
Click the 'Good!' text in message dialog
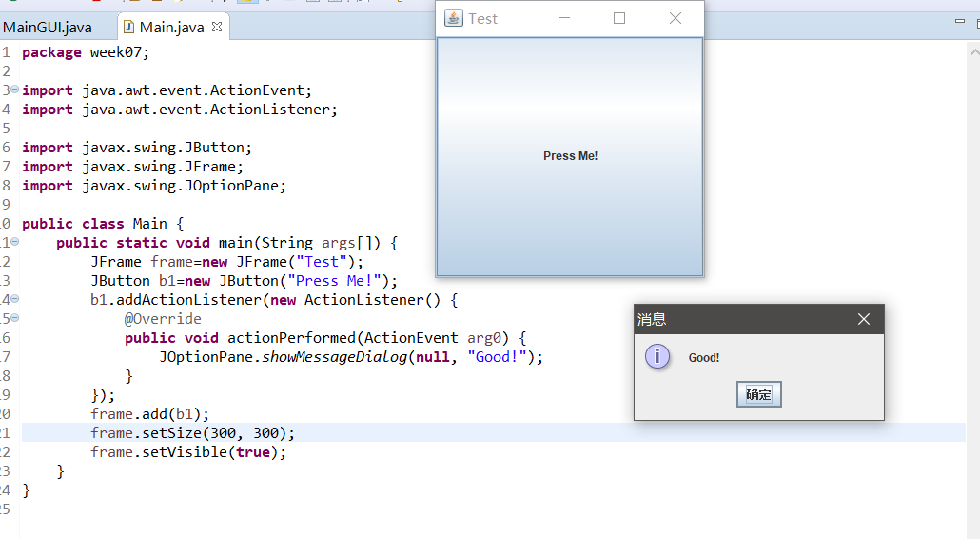704,358
